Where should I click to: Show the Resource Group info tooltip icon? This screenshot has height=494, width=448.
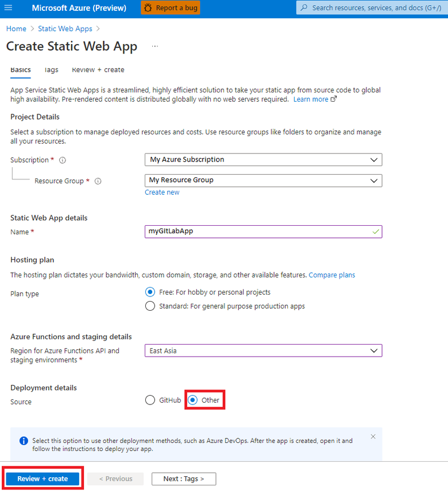pyautogui.click(x=98, y=181)
